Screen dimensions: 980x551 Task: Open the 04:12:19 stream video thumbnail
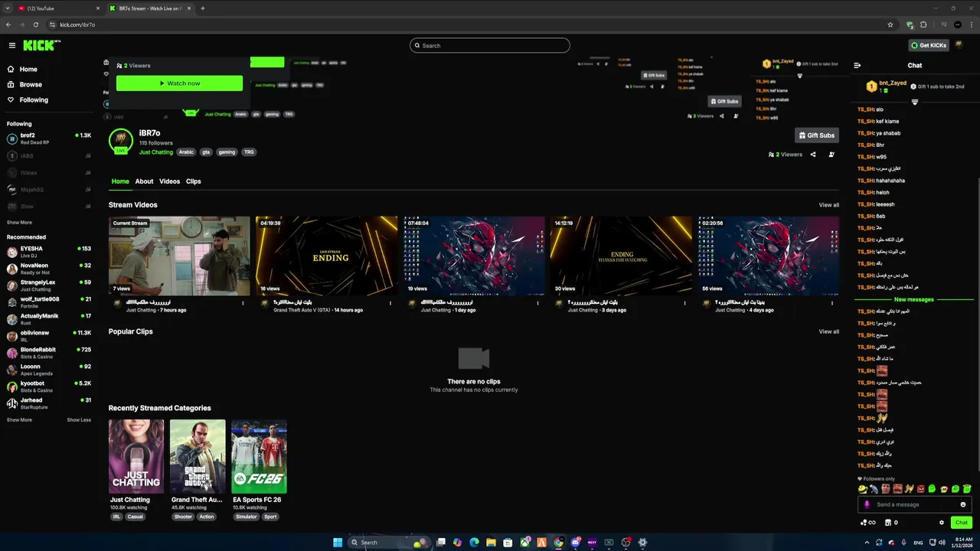621,256
